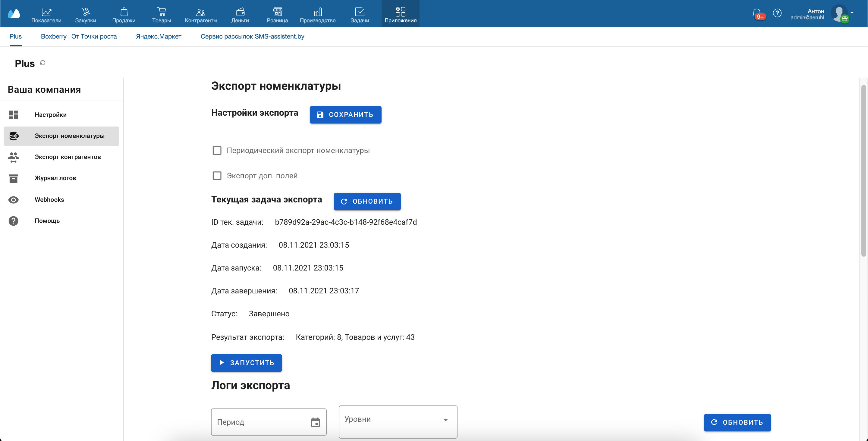Viewport: 868px width, 441px height.
Task: Click the Помощь question icon in sidebar
Action: tap(14, 221)
